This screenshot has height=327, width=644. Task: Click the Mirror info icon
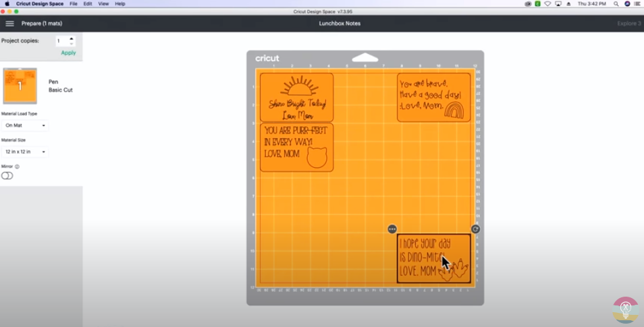click(17, 167)
